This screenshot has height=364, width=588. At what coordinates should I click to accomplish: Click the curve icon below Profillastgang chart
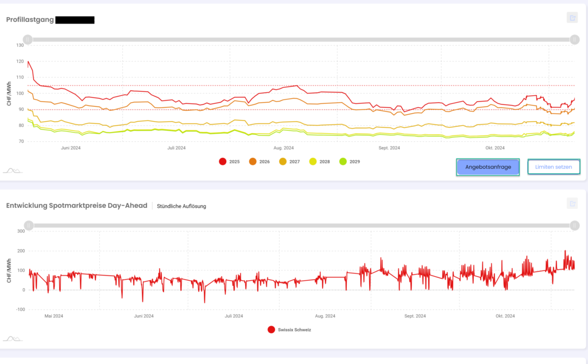click(13, 171)
